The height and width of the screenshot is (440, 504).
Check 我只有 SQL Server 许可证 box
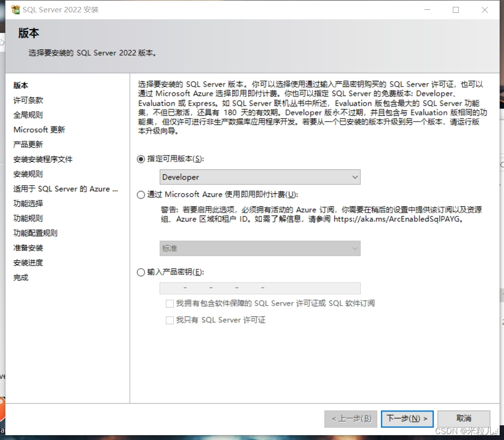(170, 320)
